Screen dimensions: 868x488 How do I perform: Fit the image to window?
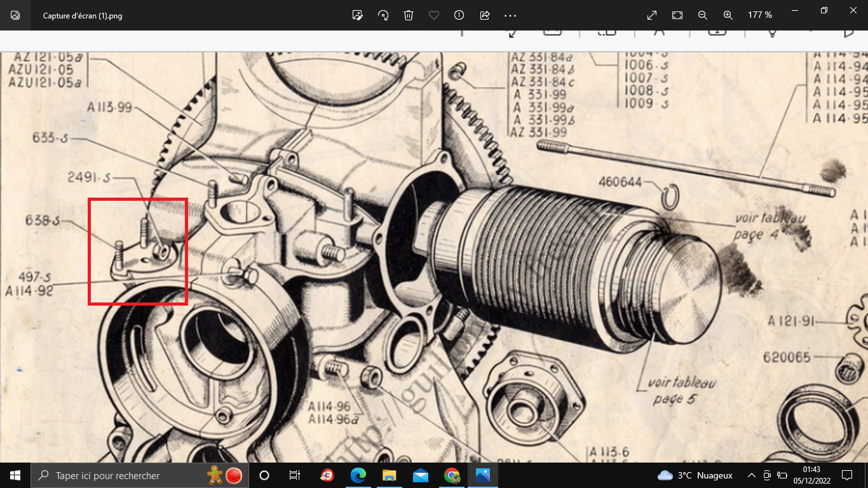coord(677,15)
